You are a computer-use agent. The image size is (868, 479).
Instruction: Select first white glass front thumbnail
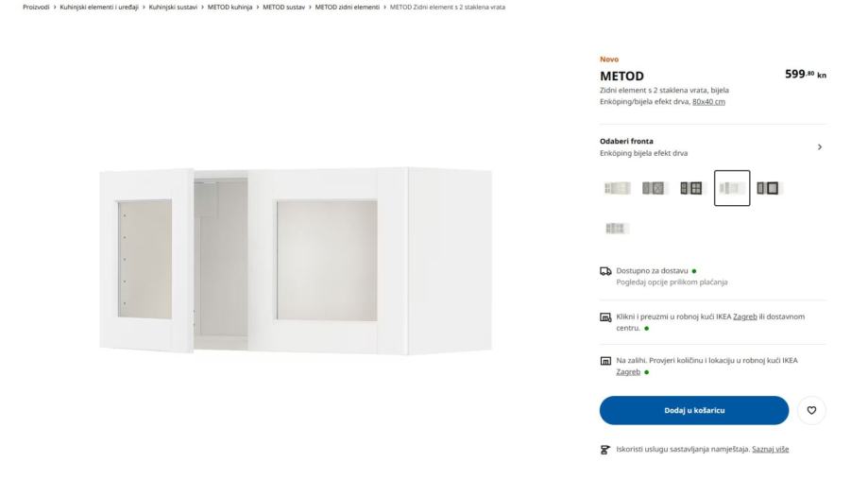pos(617,188)
